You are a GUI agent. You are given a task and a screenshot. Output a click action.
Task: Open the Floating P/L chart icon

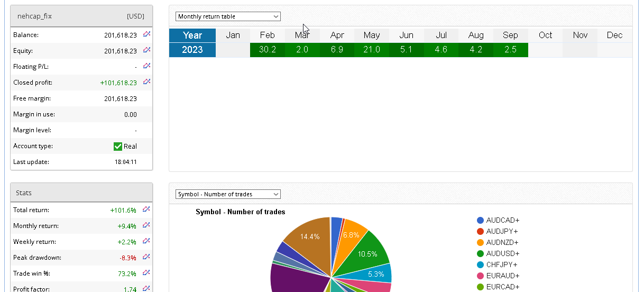pos(147,66)
